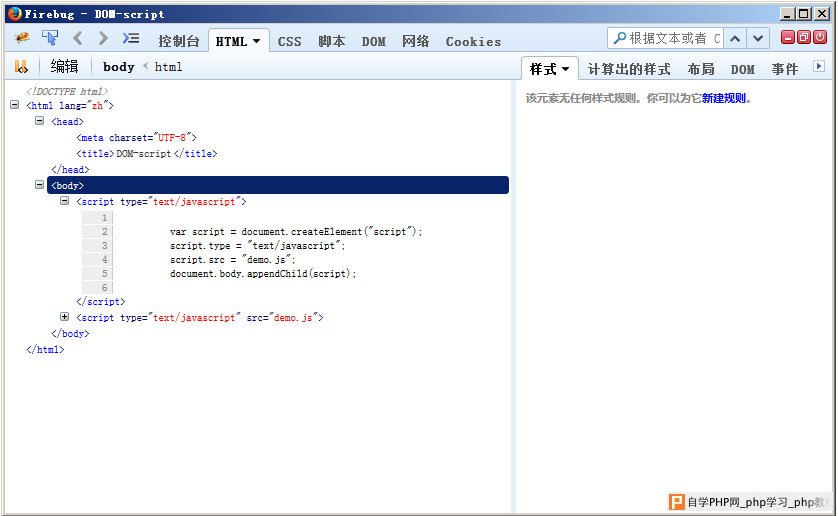Collapse the head node

tap(40, 121)
